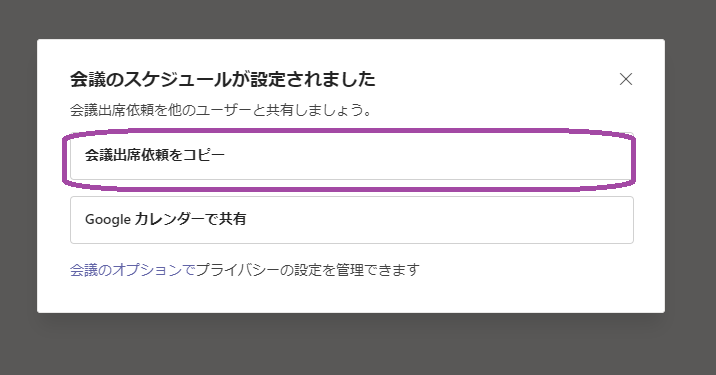Click 会議出席依頼をコピー button
The image size is (716, 375).
[352, 156]
